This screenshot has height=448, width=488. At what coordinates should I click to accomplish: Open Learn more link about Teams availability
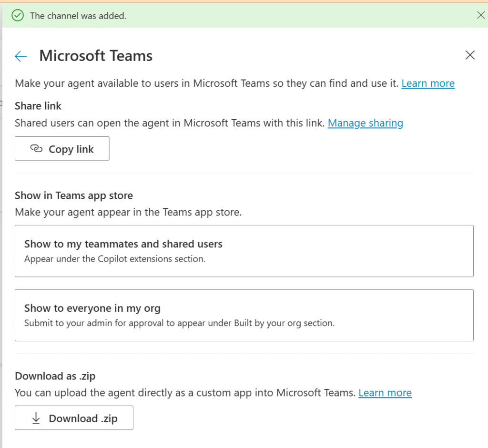click(x=428, y=83)
